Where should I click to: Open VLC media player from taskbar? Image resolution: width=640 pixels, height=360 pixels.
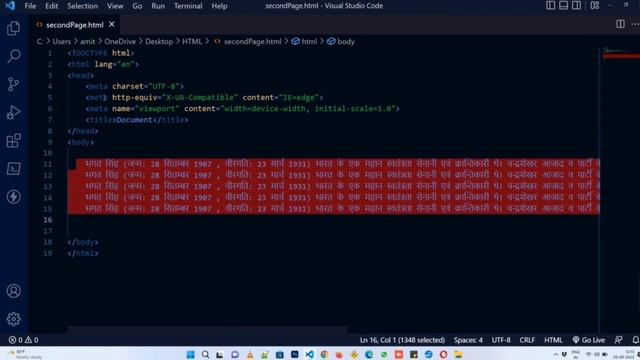[x=250, y=354]
